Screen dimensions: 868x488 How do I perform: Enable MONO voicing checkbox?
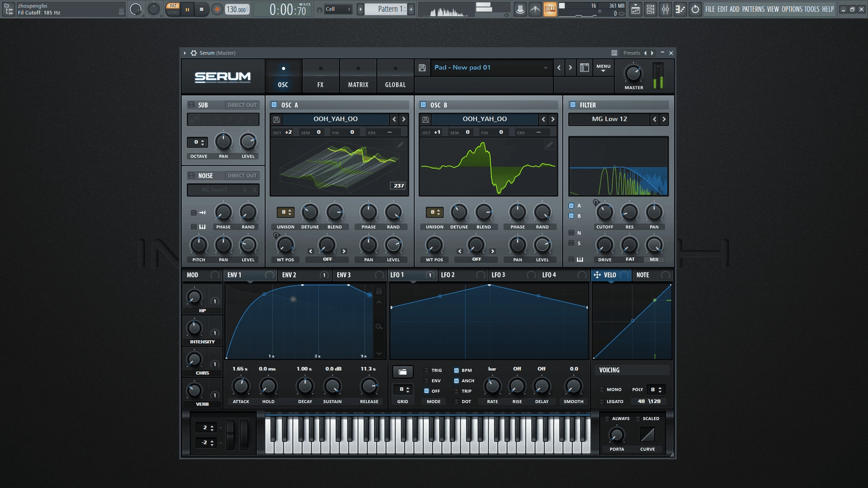tap(602, 389)
